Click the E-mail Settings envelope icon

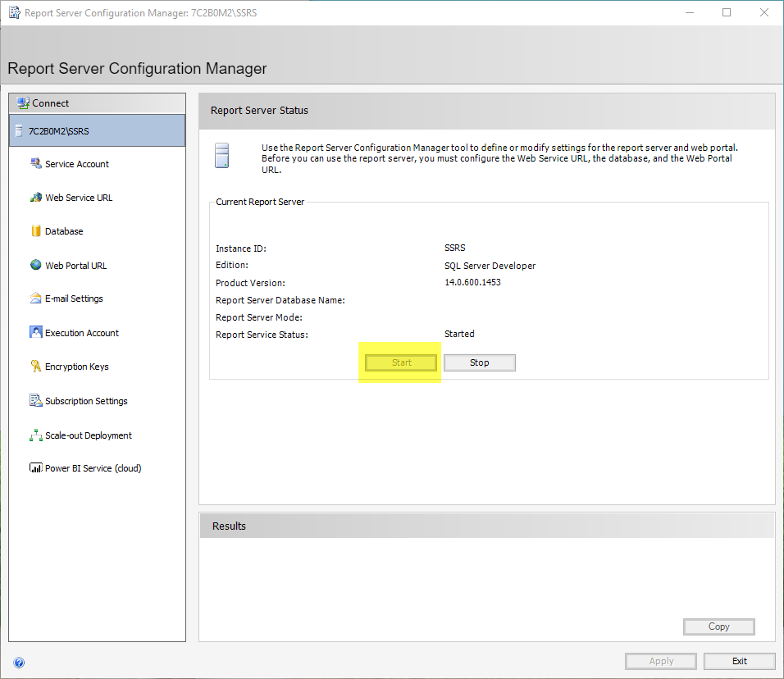click(36, 298)
